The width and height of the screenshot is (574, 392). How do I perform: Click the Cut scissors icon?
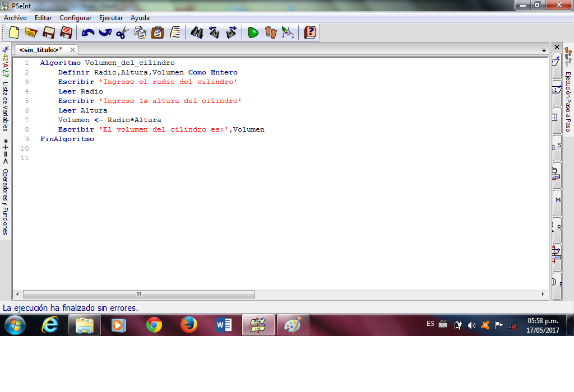[x=122, y=32]
